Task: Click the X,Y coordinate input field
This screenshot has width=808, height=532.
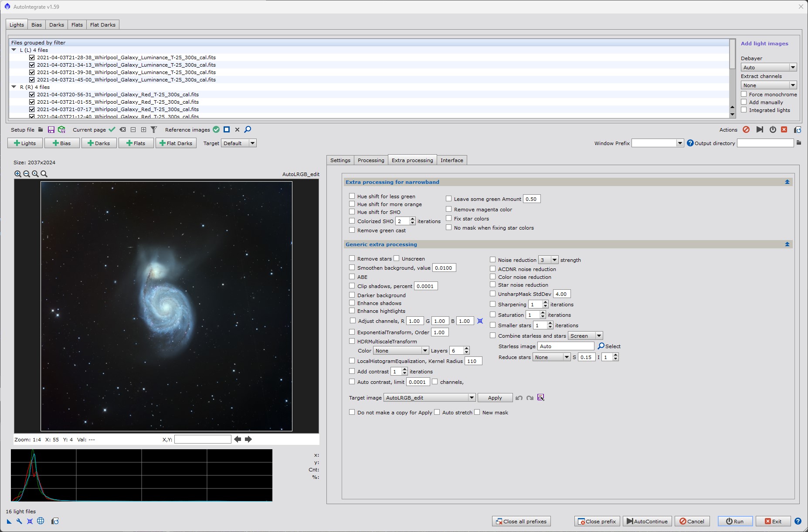Action: click(203, 439)
